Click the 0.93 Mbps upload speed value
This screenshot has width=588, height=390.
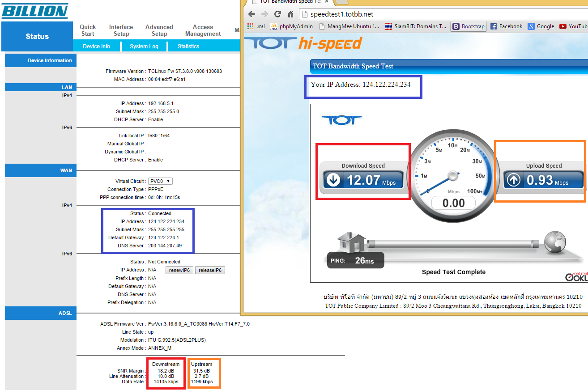pyautogui.click(x=547, y=180)
